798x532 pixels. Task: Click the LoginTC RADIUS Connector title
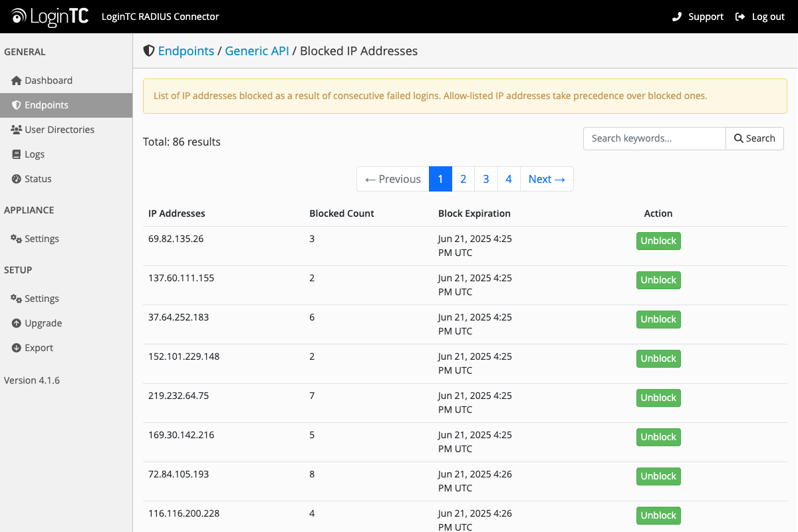(x=160, y=17)
